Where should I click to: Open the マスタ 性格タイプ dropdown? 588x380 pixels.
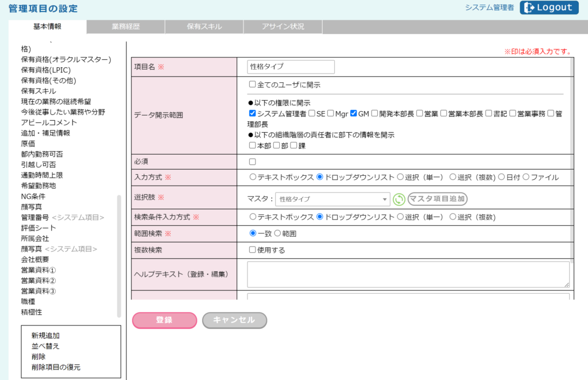coord(332,199)
